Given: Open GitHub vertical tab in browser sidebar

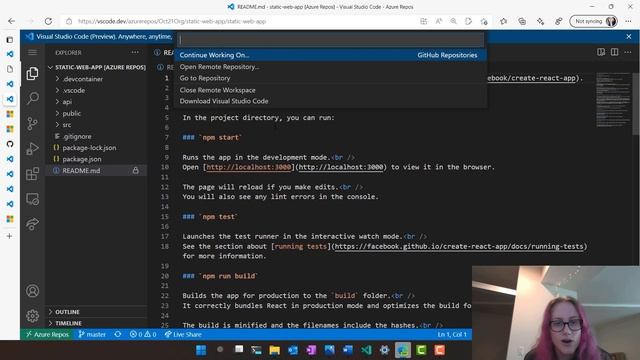Looking at the screenshot, I should tap(10, 144).
